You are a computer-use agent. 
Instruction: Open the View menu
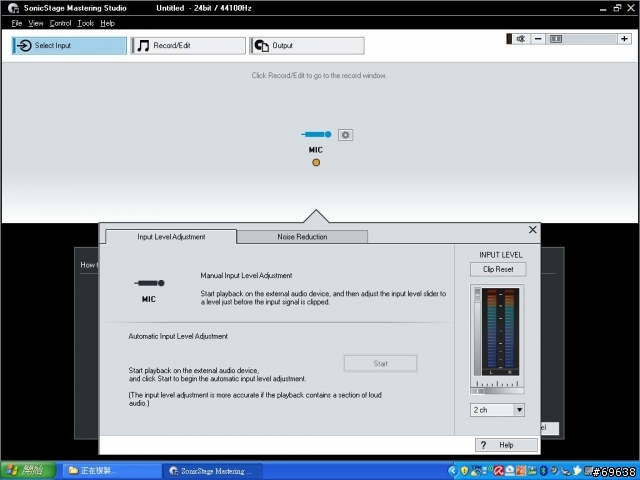[x=36, y=23]
